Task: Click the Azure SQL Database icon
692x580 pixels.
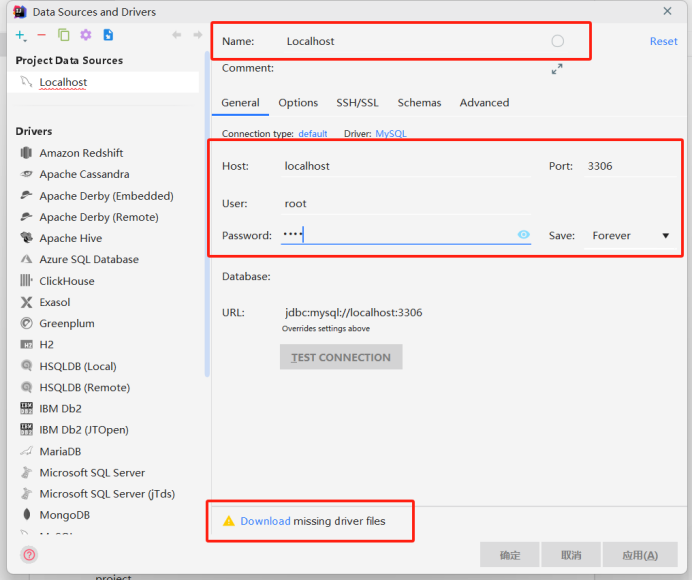Action: pos(26,259)
